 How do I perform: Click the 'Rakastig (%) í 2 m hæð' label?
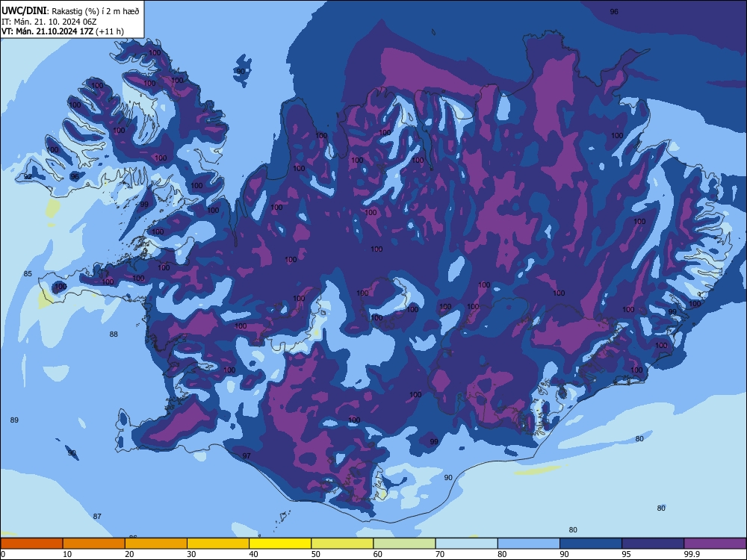(x=96, y=11)
